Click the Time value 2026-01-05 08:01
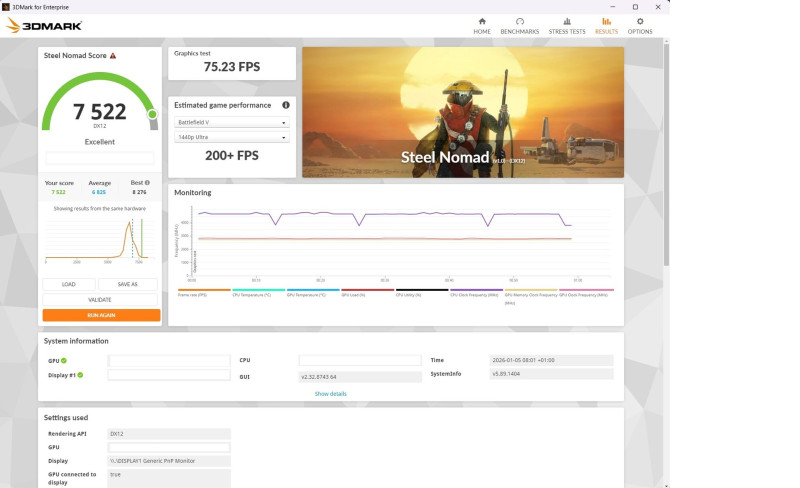 (x=551, y=360)
